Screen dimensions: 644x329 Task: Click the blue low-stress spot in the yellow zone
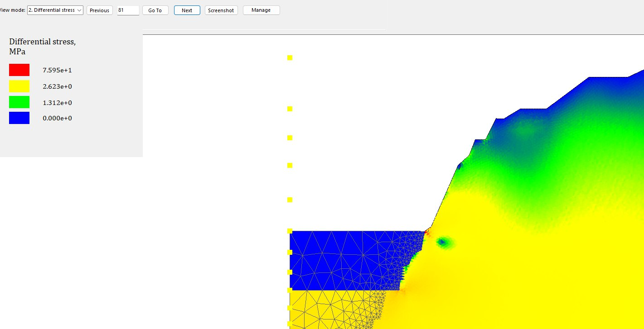(443, 243)
